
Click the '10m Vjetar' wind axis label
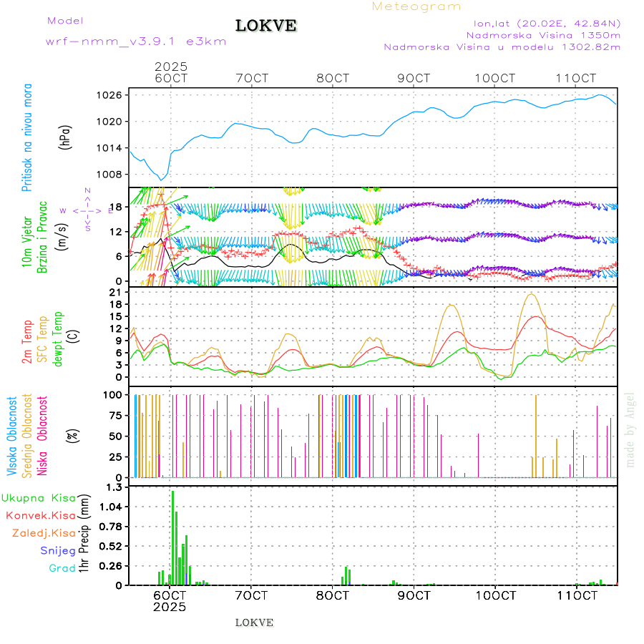(28, 237)
